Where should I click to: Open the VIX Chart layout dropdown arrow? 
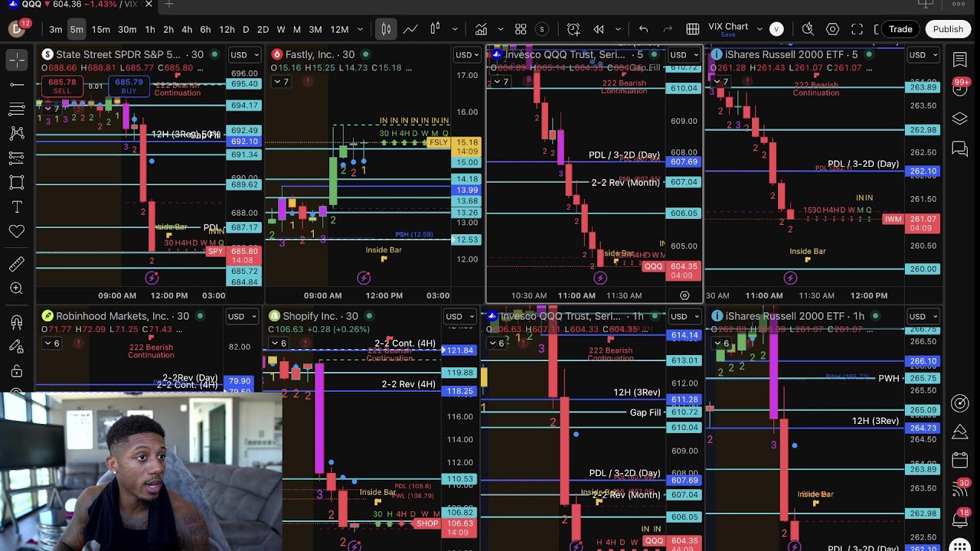click(x=759, y=29)
